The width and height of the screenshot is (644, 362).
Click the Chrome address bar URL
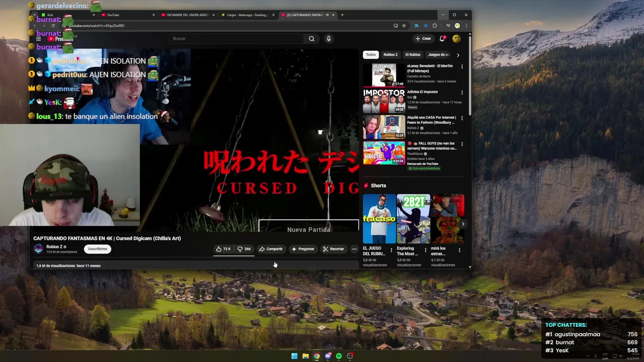96,26
